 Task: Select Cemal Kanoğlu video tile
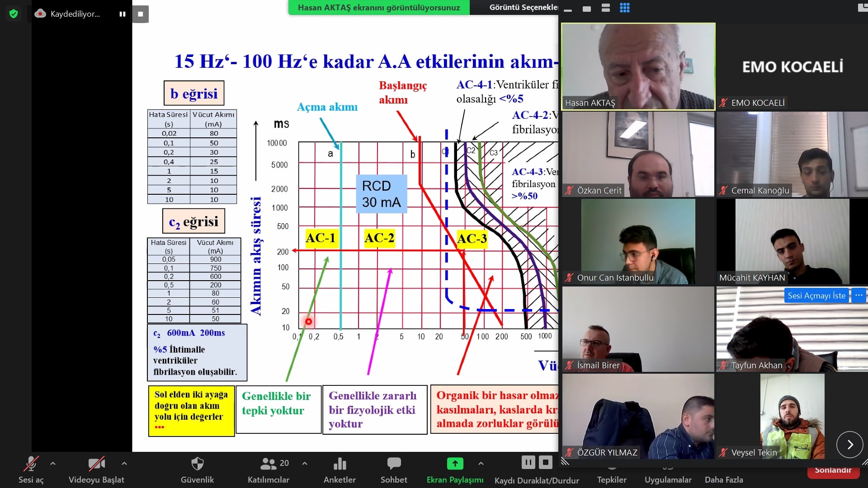pyautogui.click(x=793, y=154)
